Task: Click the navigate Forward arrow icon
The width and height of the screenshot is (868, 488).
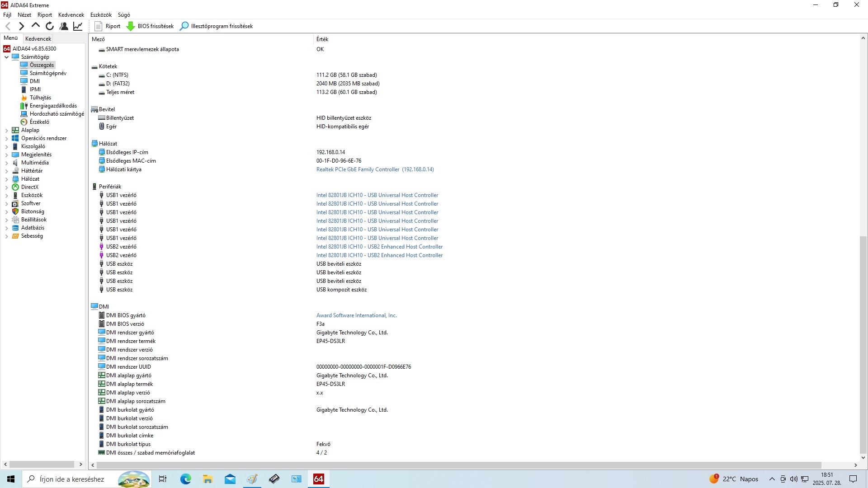Action: 21,26
